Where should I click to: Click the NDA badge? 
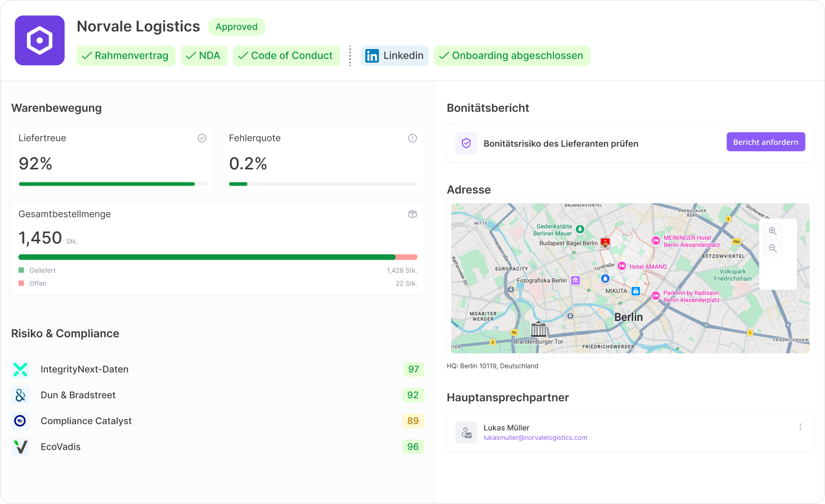point(204,56)
